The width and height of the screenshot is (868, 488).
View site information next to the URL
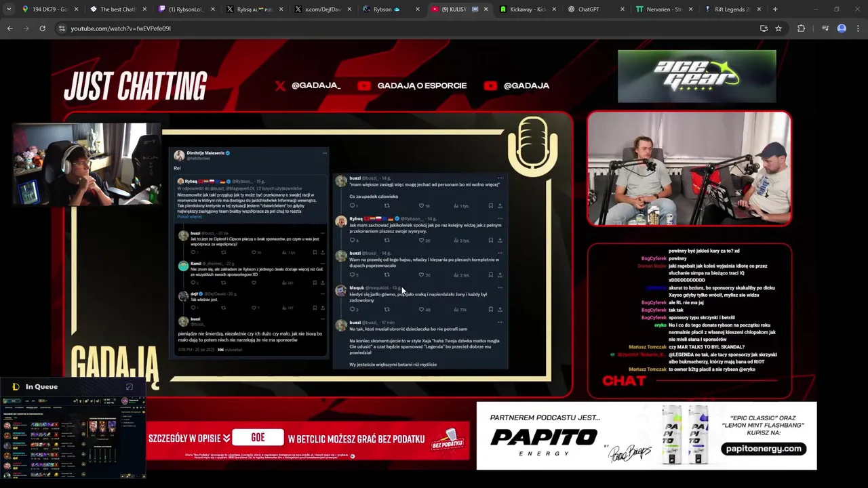[x=62, y=28]
